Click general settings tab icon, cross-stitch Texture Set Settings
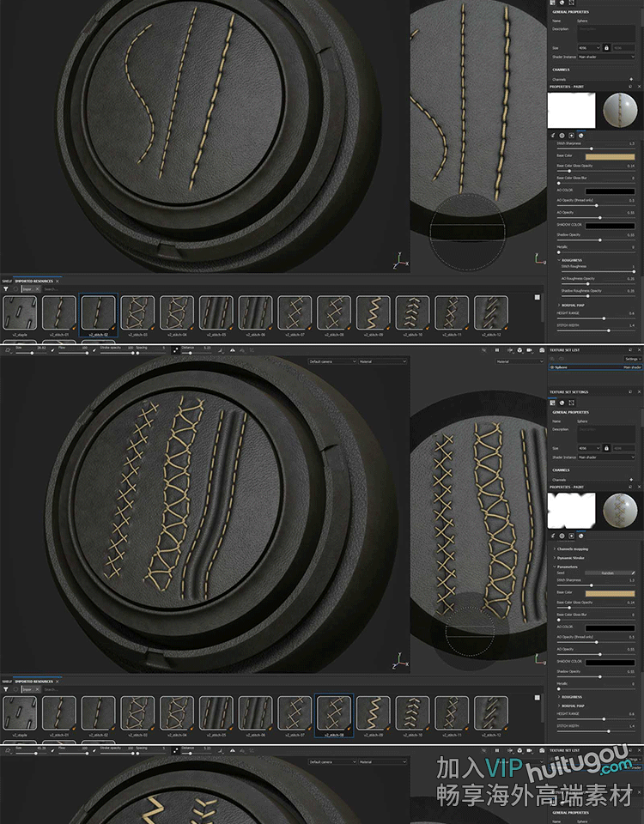Image resolution: width=644 pixels, height=824 pixels. [x=552, y=403]
